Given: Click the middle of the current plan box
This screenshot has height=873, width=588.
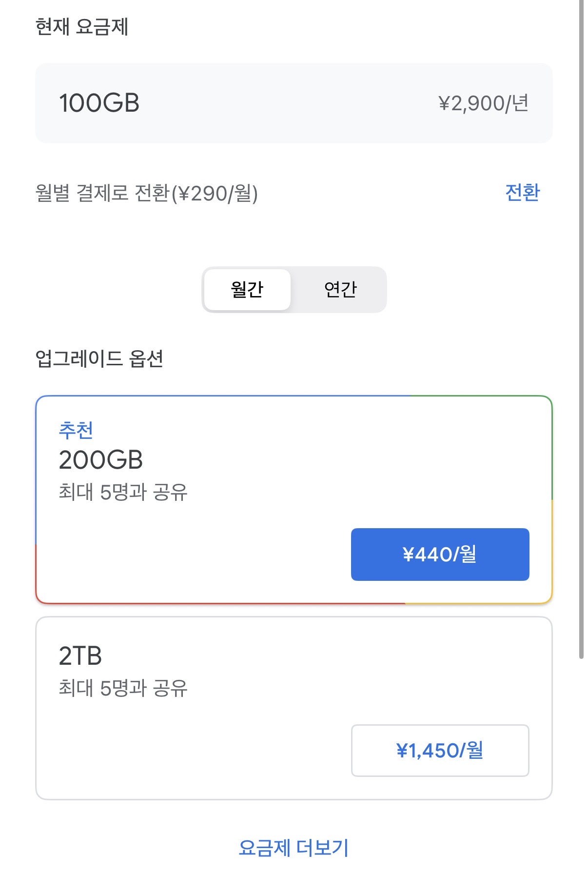Looking at the screenshot, I should point(293,103).
